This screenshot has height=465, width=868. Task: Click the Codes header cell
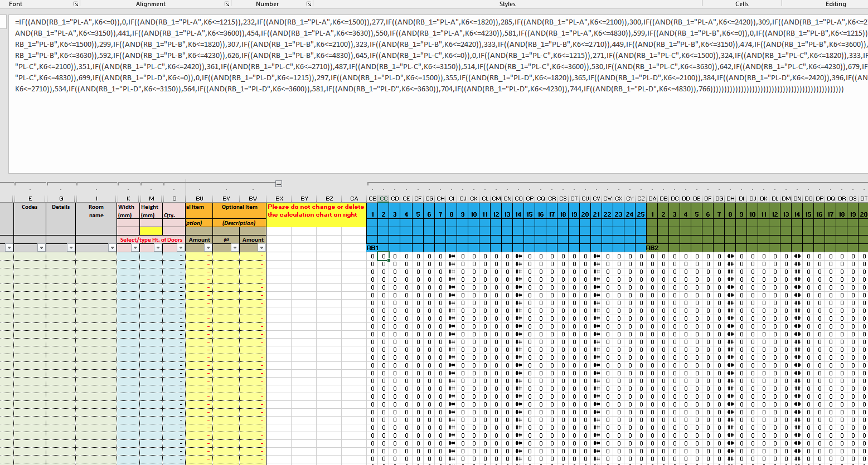(x=30, y=207)
